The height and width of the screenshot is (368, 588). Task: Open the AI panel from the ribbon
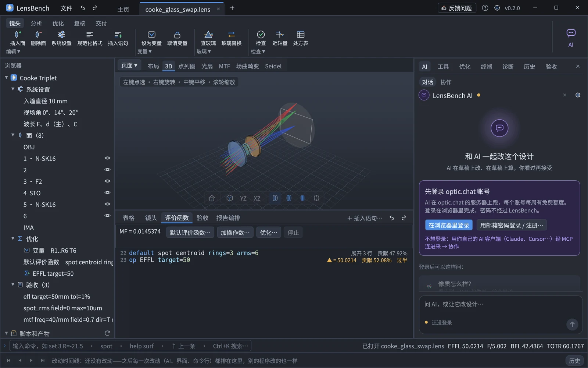point(571,38)
